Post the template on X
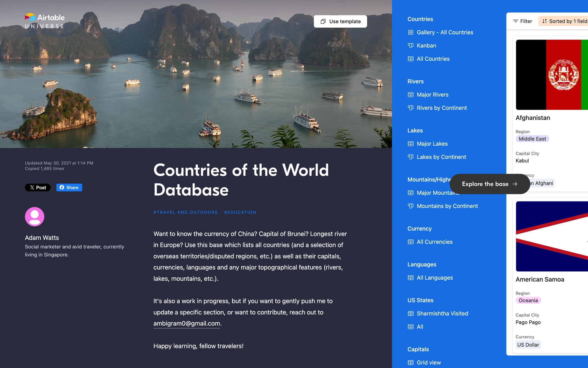This screenshot has width=588, height=368. point(38,187)
